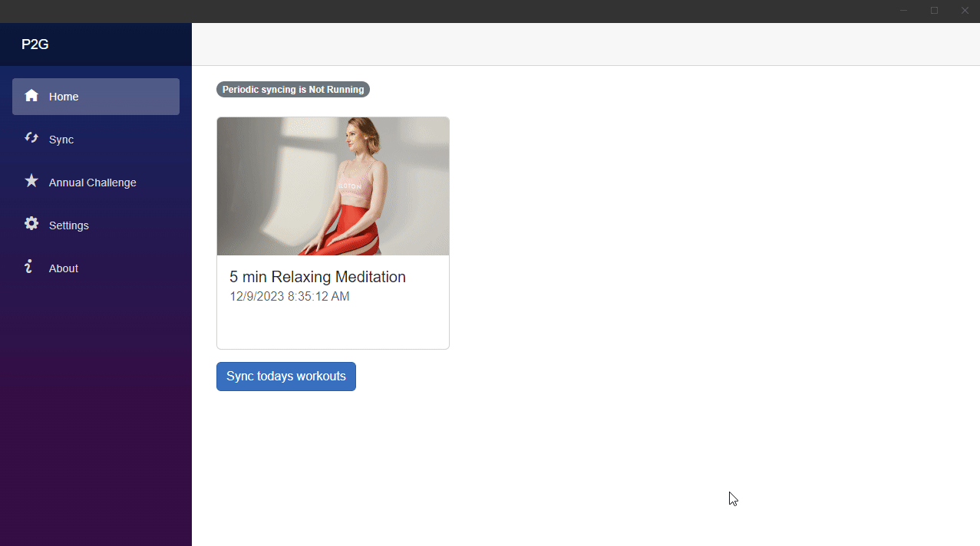Click the About info icon
The width and height of the screenshot is (980, 546).
[x=29, y=267]
